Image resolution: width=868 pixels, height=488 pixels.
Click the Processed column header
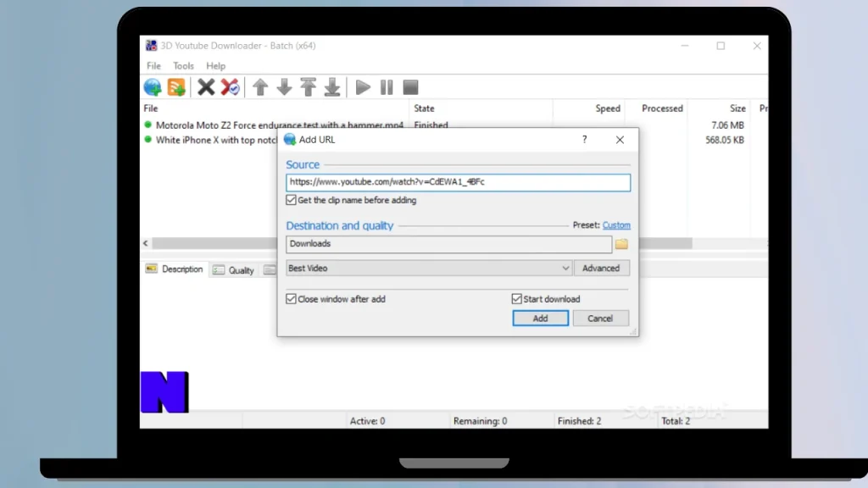(x=656, y=108)
